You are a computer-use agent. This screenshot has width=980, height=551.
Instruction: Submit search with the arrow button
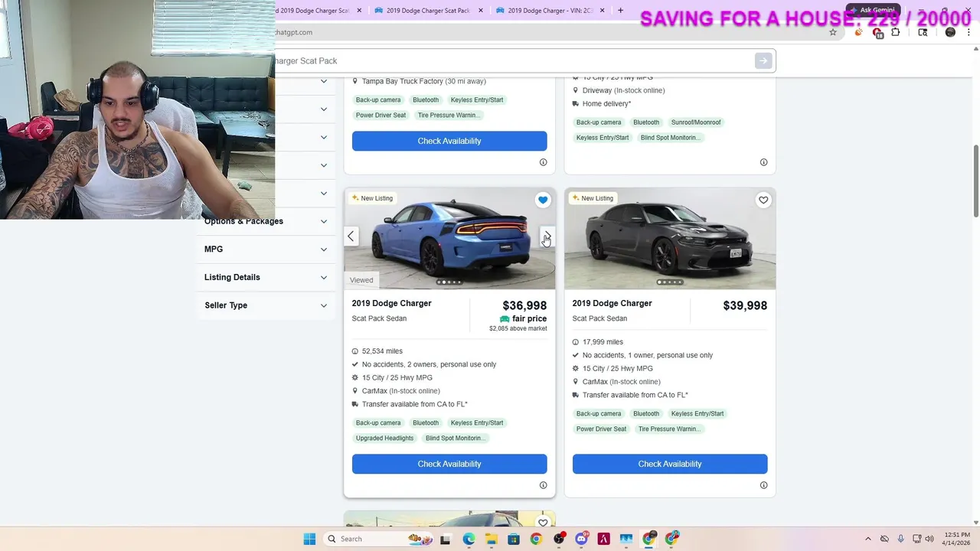(763, 61)
